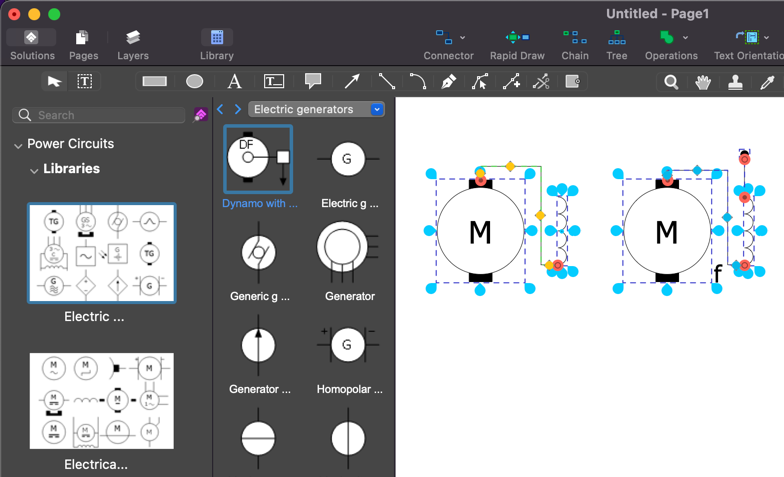Select the Eyedropper tool

coord(767,82)
